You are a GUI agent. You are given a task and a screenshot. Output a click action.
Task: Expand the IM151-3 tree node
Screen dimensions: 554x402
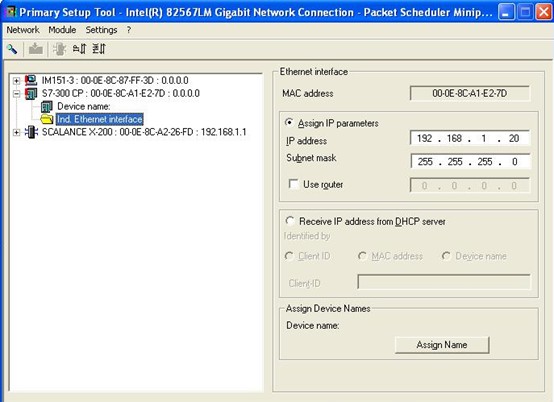[x=16, y=81]
